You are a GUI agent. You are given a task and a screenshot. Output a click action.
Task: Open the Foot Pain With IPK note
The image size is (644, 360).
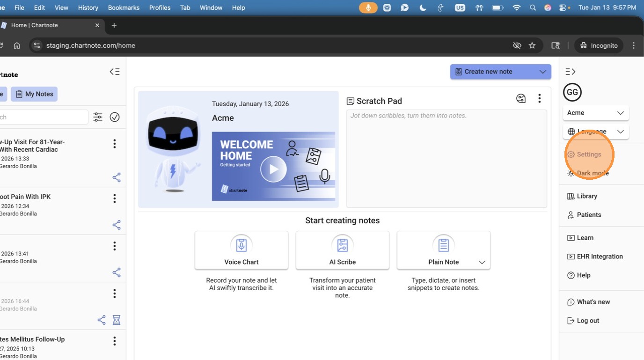[x=26, y=197]
